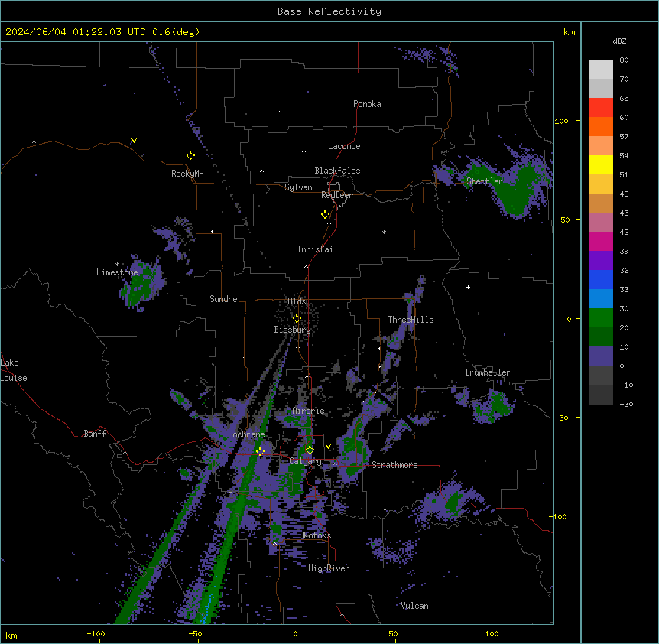Click the royal blue 36–33 dBZ swatch

click(x=601, y=279)
